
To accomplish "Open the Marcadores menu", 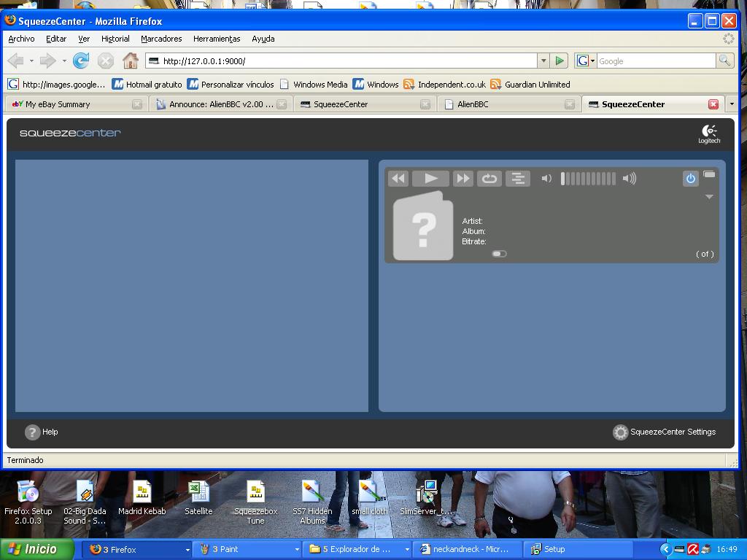I will 161,39.
